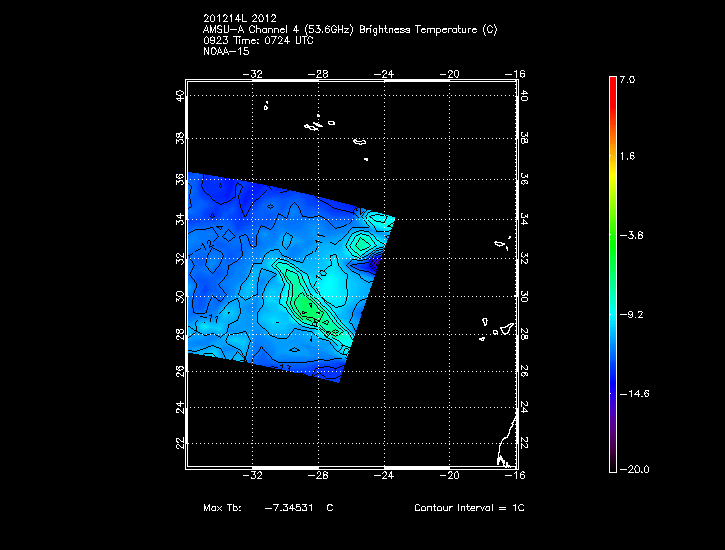Click the red top of the color bar
Image resolution: width=725 pixels, height=550 pixels.
click(x=612, y=83)
